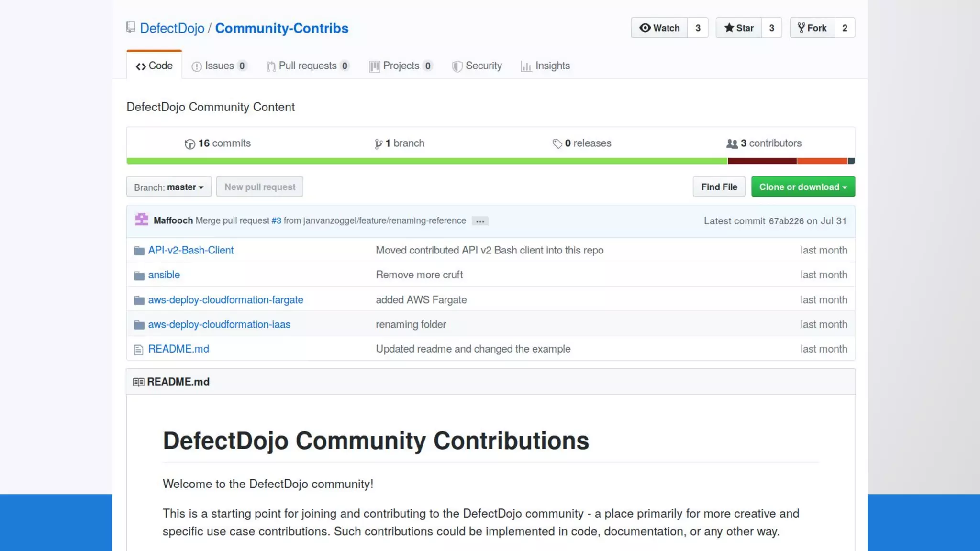The height and width of the screenshot is (551, 980).
Task: Click the Find File button
Action: point(719,187)
